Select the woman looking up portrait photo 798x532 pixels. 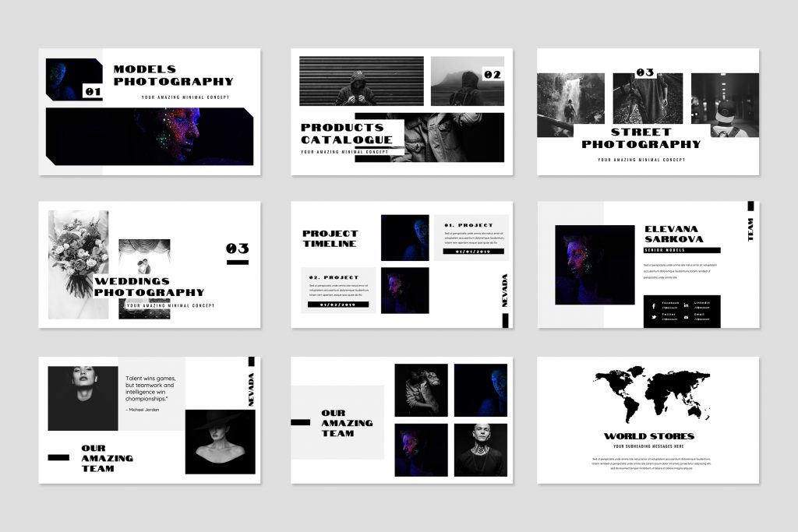[x=83, y=398]
